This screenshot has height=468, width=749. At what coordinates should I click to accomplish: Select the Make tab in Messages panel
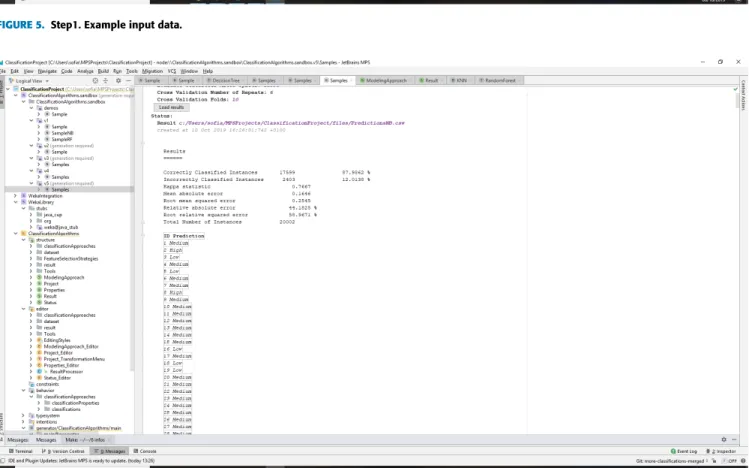point(86,440)
